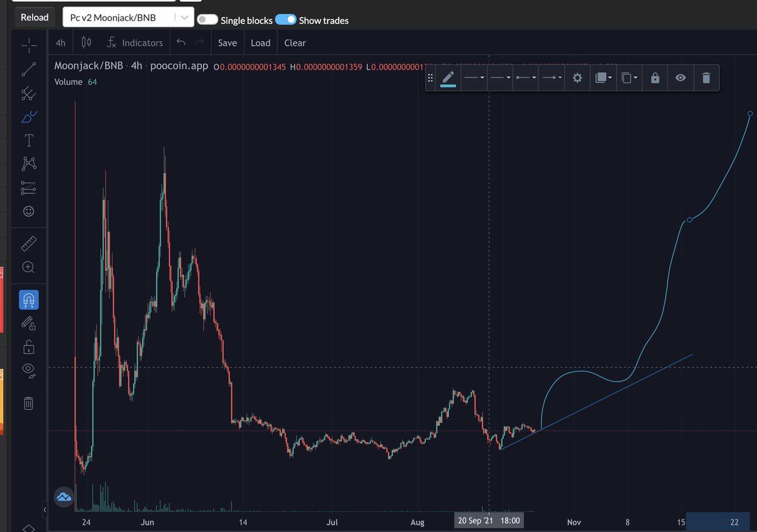Click the Clear menu item
The width and height of the screenshot is (757, 532).
tap(295, 42)
